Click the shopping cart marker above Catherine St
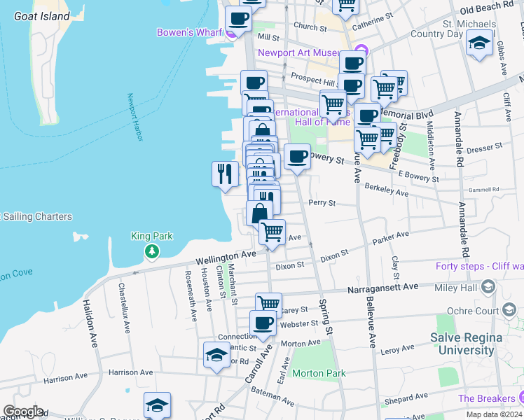The height and width of the screenshot is (420, 524). click(x=346, y=7)
